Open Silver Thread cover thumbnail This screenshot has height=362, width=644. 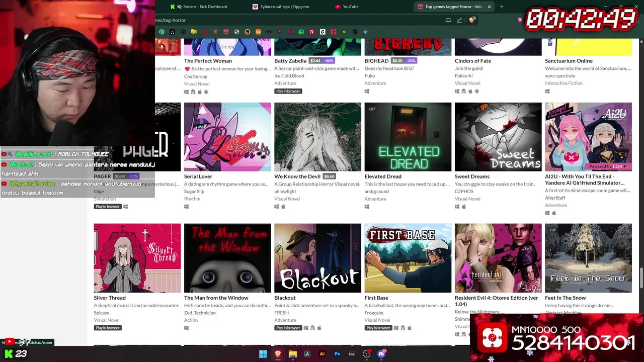pyautogui.click(x=137, y=258)
